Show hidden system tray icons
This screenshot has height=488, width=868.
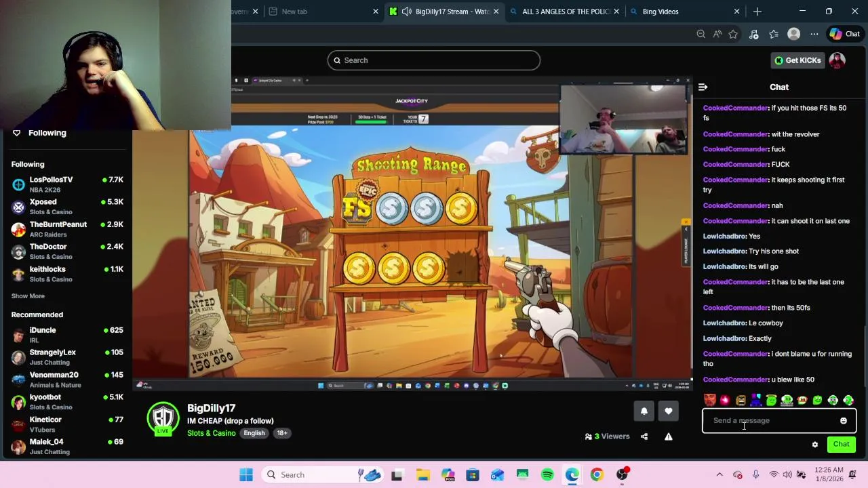coord(719,475)
